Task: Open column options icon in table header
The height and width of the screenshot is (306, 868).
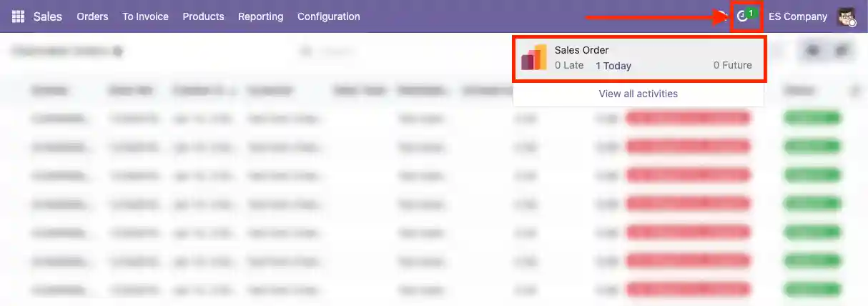Action: (854, 91)
